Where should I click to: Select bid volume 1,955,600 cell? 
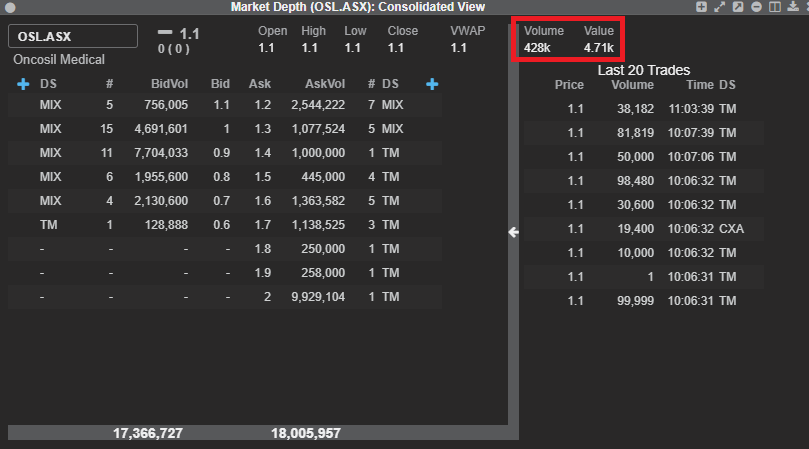pyautogui.click(x=161, y=177)
